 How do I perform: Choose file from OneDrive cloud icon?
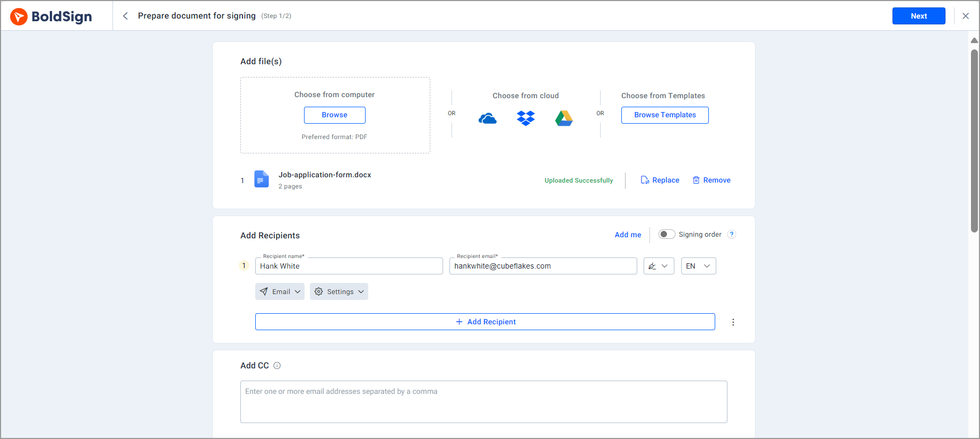(488, 118)
